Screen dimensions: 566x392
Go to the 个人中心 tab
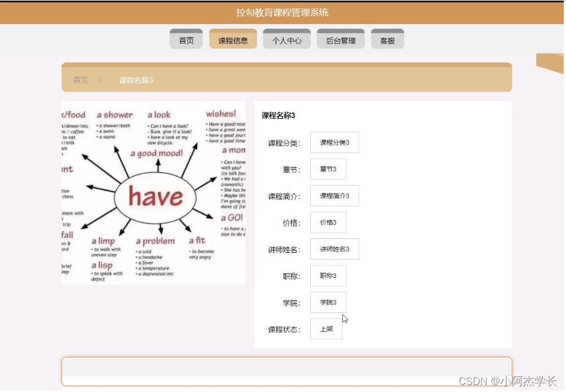tap(287, 39)
